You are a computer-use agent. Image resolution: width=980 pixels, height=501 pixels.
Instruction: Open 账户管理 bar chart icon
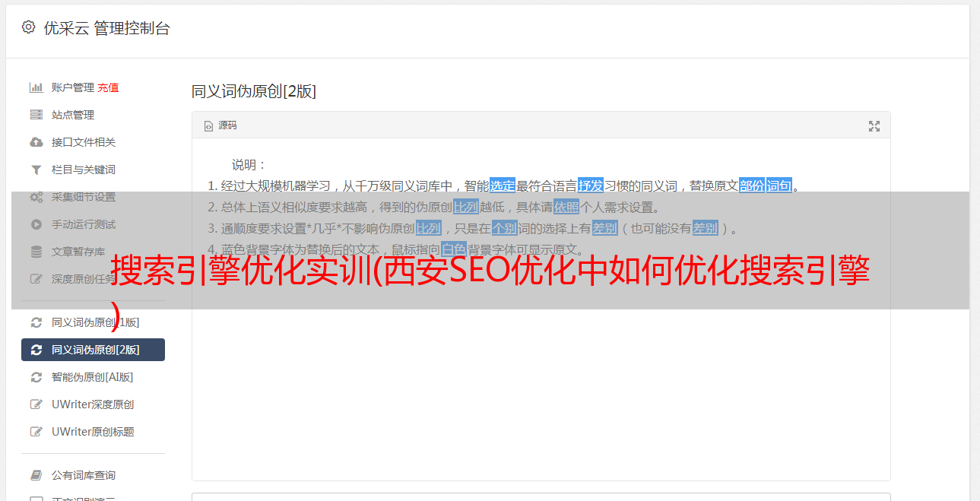[36, 87]
